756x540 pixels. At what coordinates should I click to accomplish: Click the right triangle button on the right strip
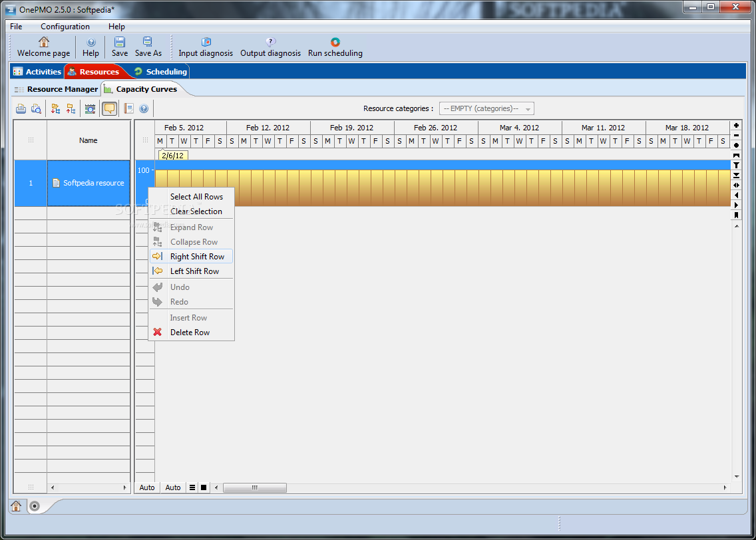tap(736, 205)
